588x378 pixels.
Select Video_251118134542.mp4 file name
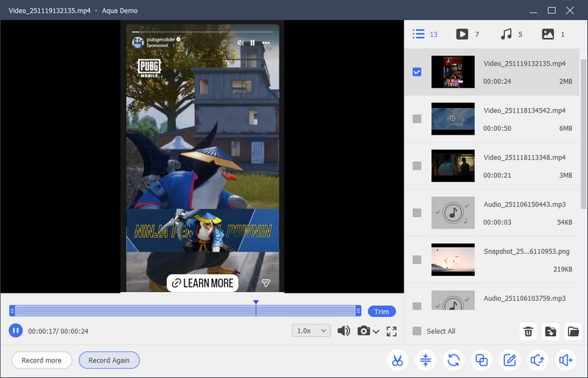click(x=524, y=110)
